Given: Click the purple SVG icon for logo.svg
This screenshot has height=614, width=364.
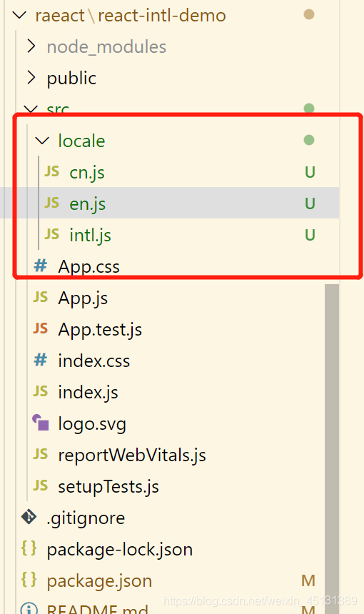Looking at the screenshot, I should click(41, 423).
